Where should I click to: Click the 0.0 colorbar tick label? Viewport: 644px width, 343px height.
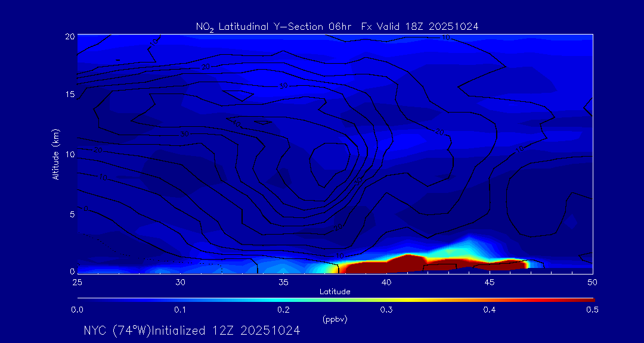[77, 310]
